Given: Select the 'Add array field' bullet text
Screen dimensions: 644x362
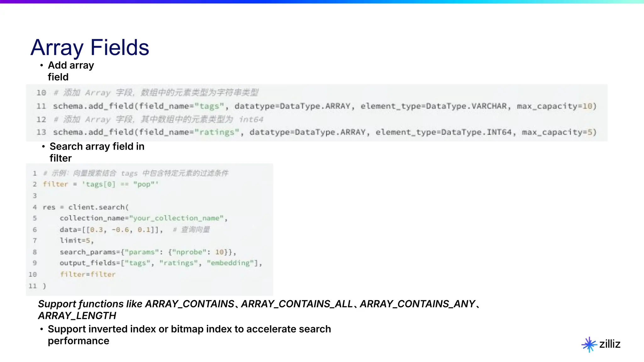Looking at the screenshot, I should coord(71,71).
